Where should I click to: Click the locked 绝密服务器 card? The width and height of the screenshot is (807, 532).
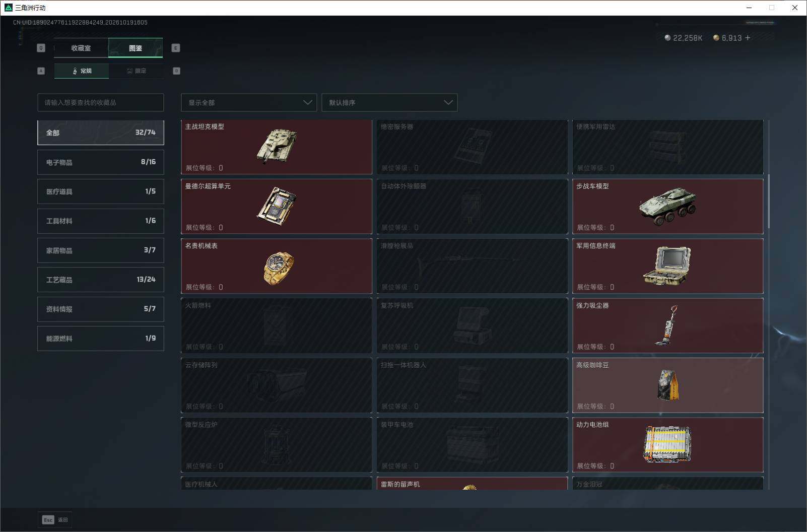[472, 147]
